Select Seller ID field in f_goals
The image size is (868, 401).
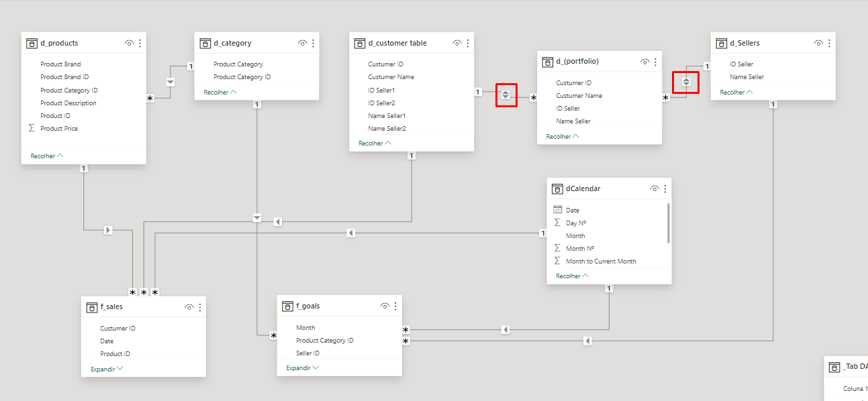pos(307,353)
